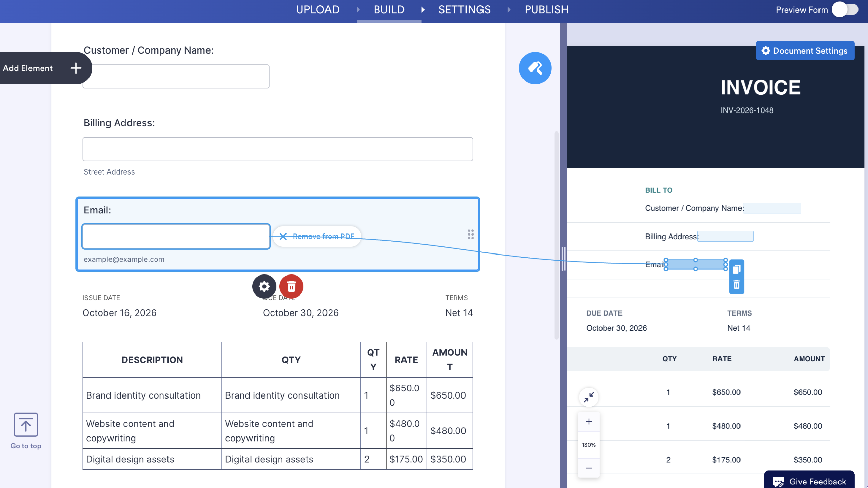Image resolution: width=868 pixels, height=488 pixels.
Task: Open the form designer paint roller
Action: click(x=535, y=68)
